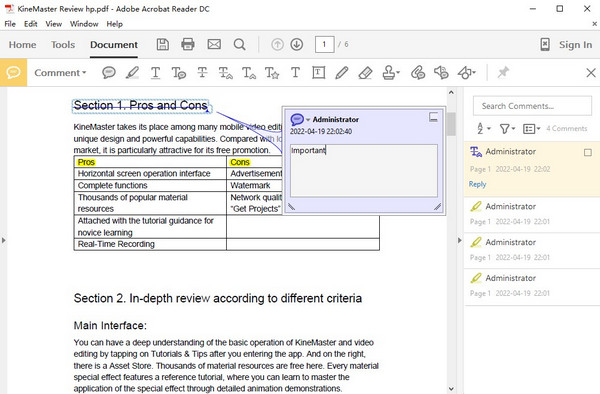Open the pop-up note options arrow
The width and height of the screenshot is (600, 394).
click(308, 120)
